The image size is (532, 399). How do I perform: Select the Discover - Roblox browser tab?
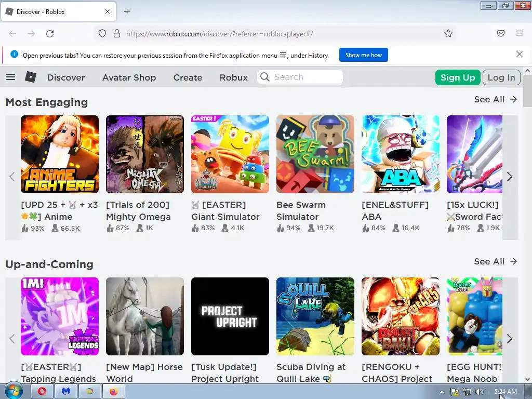[x=58, y=11]
